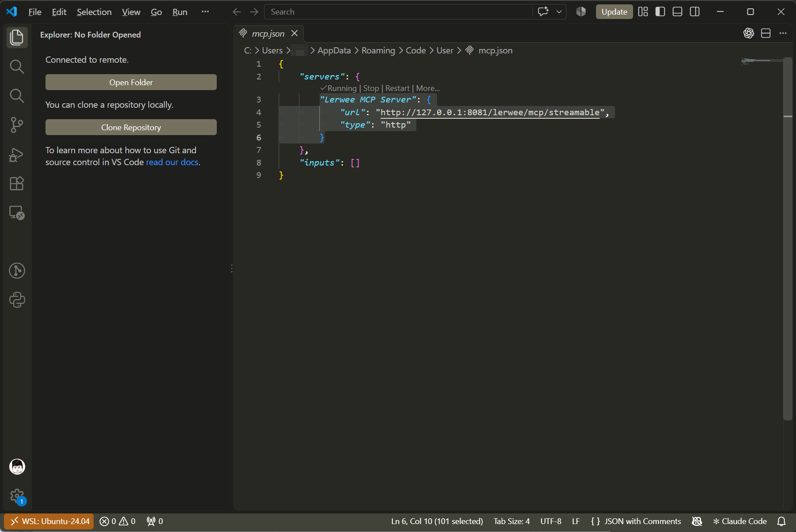Open the ChatGPT icon in editor toolbar
Screen dimensions: 796x532
pos(749,33)
